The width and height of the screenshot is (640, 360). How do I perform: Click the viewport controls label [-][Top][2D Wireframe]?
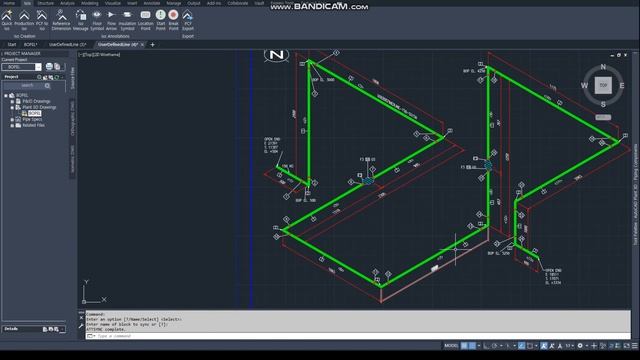pos(100,54)
